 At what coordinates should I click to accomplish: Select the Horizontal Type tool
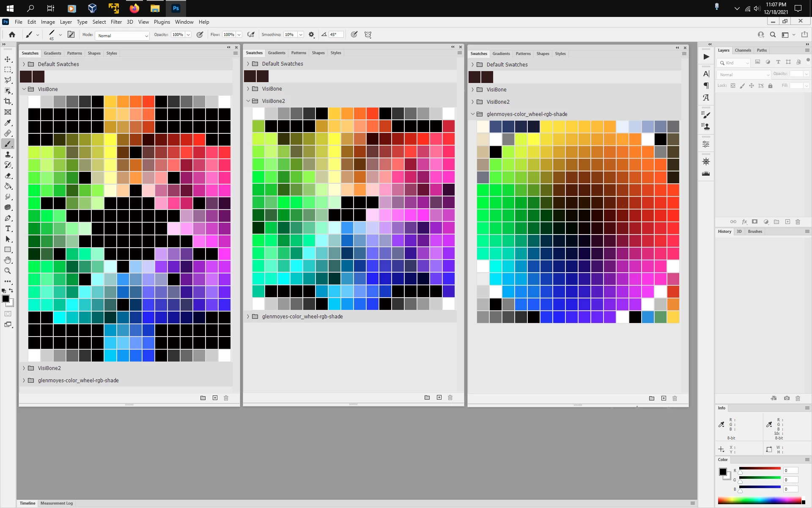tap(8, 229)
